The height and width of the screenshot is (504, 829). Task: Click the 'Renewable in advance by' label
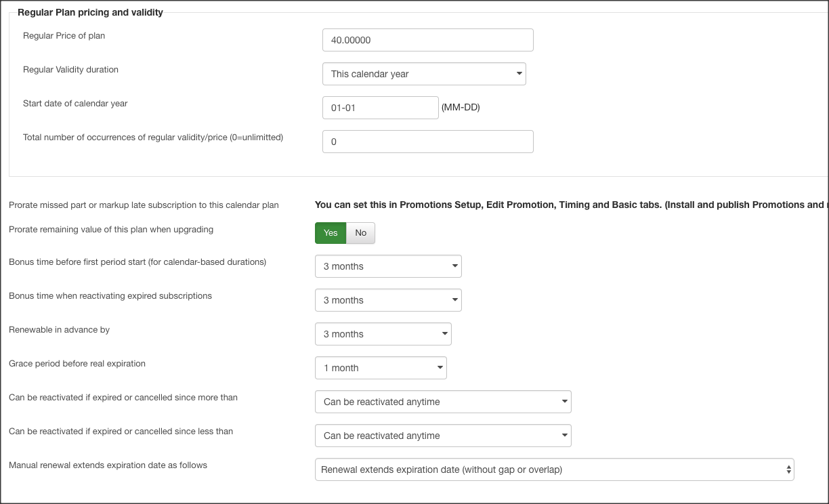coord(60,329)
